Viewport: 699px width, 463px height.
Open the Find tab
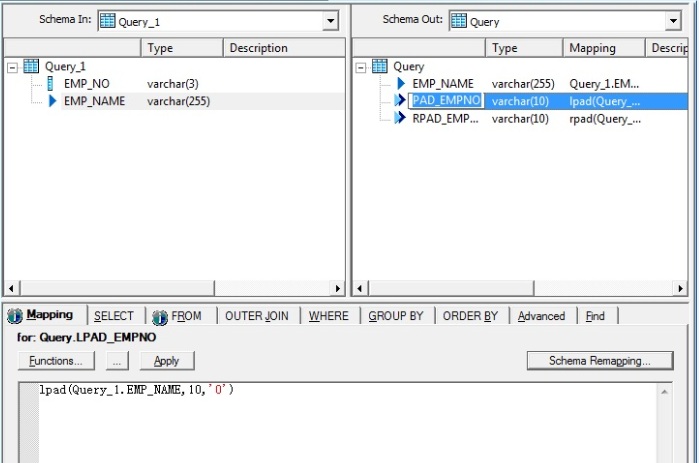click(595, 316)
